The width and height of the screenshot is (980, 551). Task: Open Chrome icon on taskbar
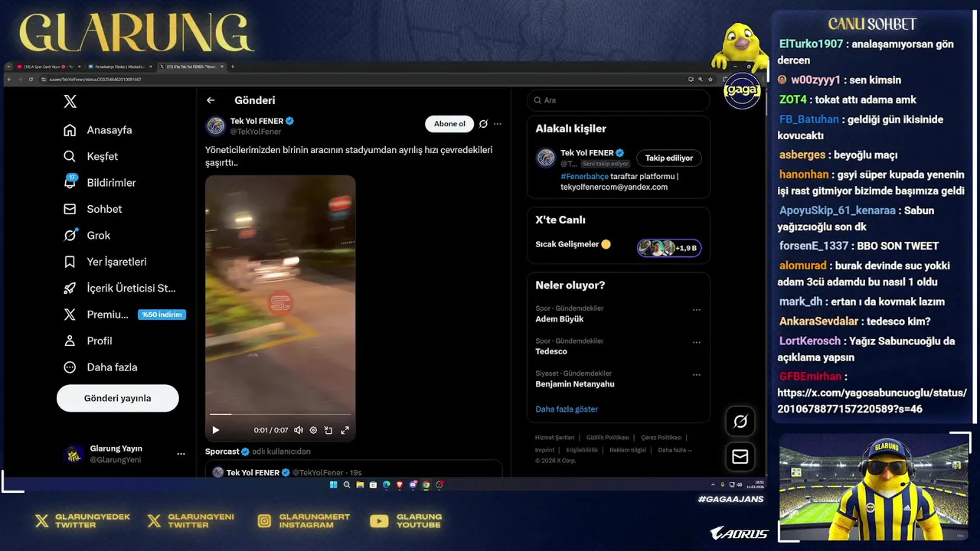tap(426, 484)
